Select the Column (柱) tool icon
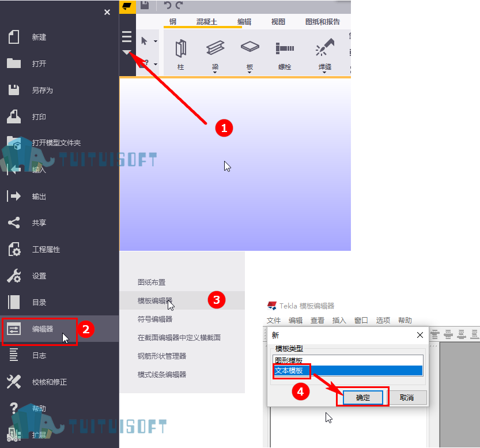Image resolution: width=480 pixels, height=448 pixels. [x=180, y=48]
